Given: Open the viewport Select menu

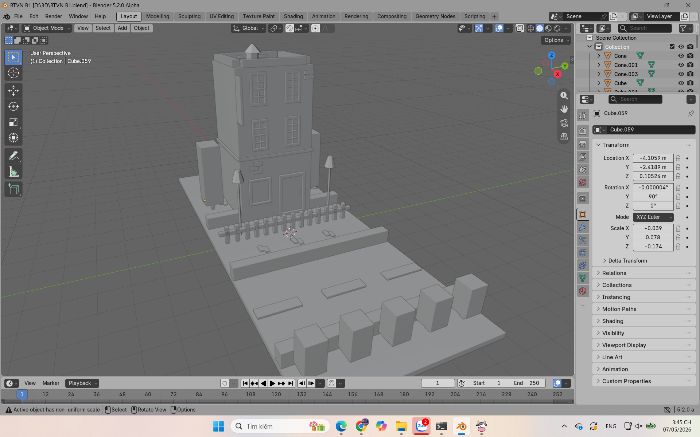Looking at the screenshot, I should [x=103, y=28].
